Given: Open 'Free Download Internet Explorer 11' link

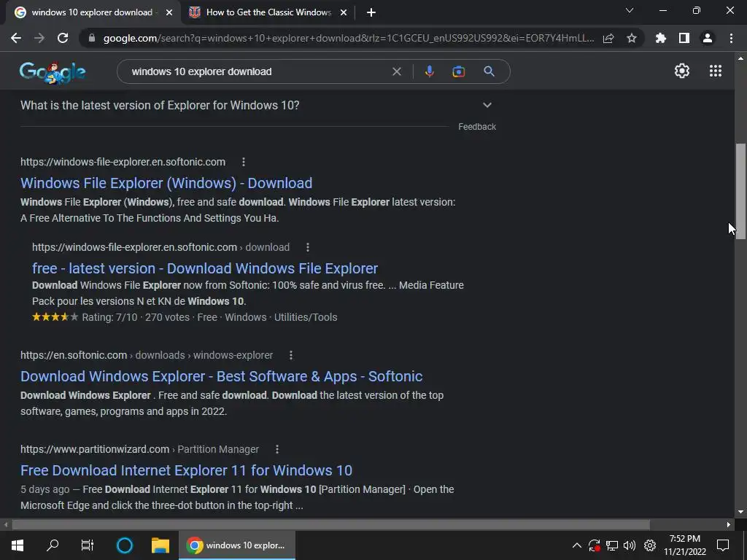Looking at the screenshot, I should pyautogui.click(x=186, y=470).
